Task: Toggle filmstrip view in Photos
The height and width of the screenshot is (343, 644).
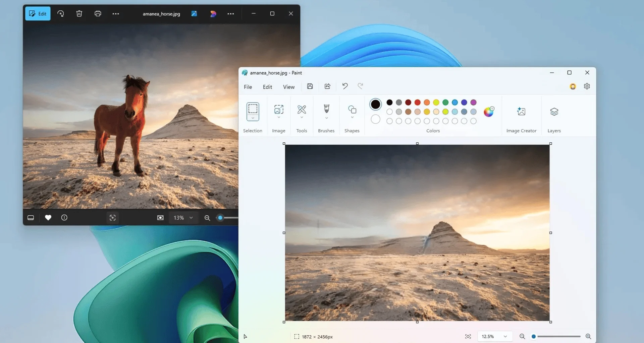Action: click(31, 218)
